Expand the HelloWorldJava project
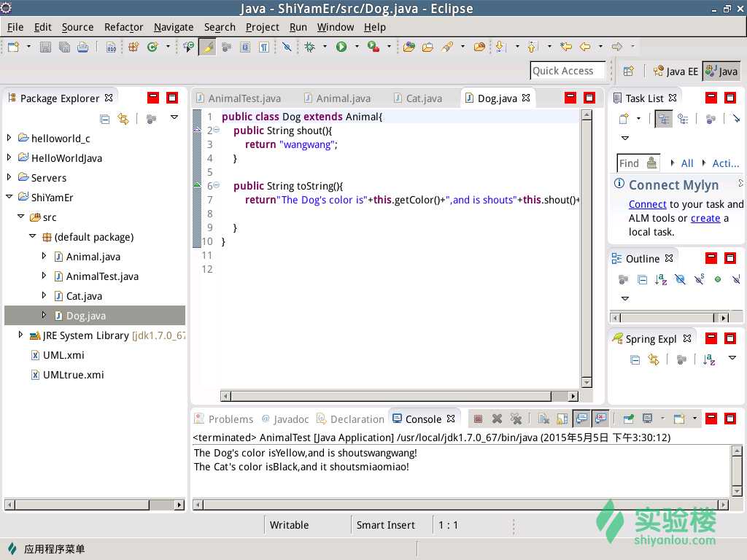This screenshot has height=560, width=747. point(9,157)
